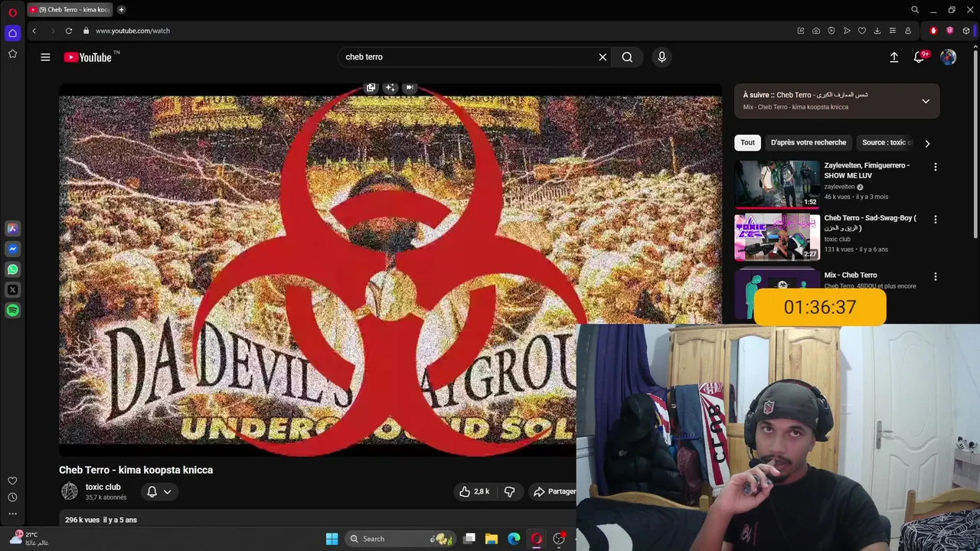Select the 'Tout' filter chip
Viewport: 980px width, 551px height.
[747, 142]
